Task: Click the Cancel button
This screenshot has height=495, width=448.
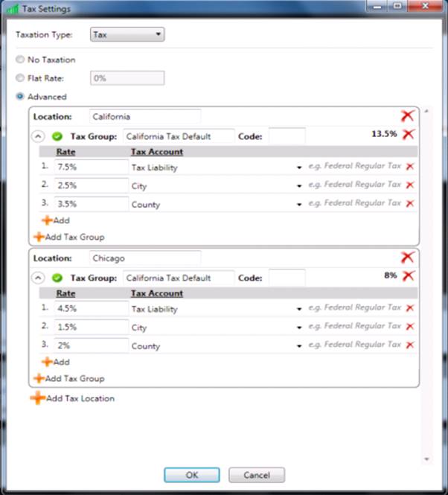Action: point(256,475)
